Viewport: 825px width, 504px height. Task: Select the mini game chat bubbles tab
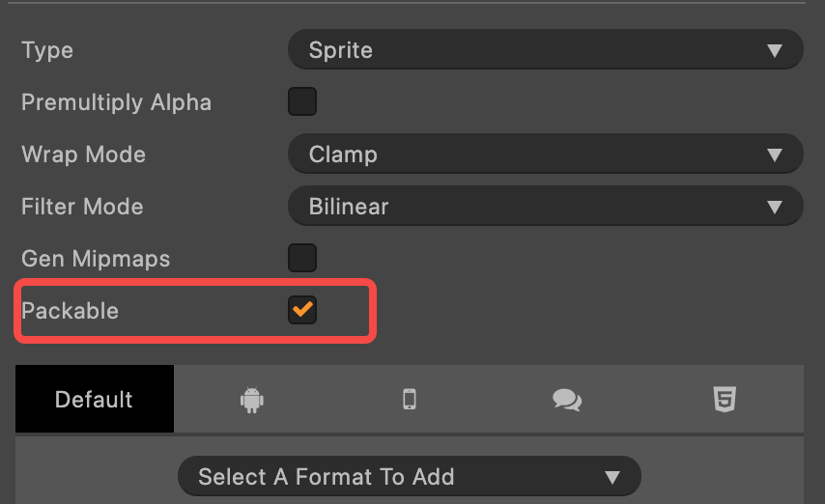pyautogui.click(x=567, y=399)
